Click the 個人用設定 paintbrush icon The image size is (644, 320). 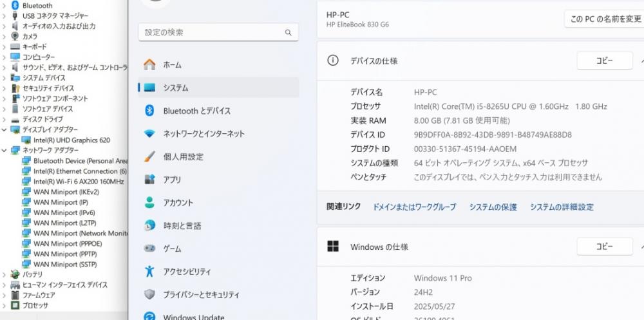(149, 156)
